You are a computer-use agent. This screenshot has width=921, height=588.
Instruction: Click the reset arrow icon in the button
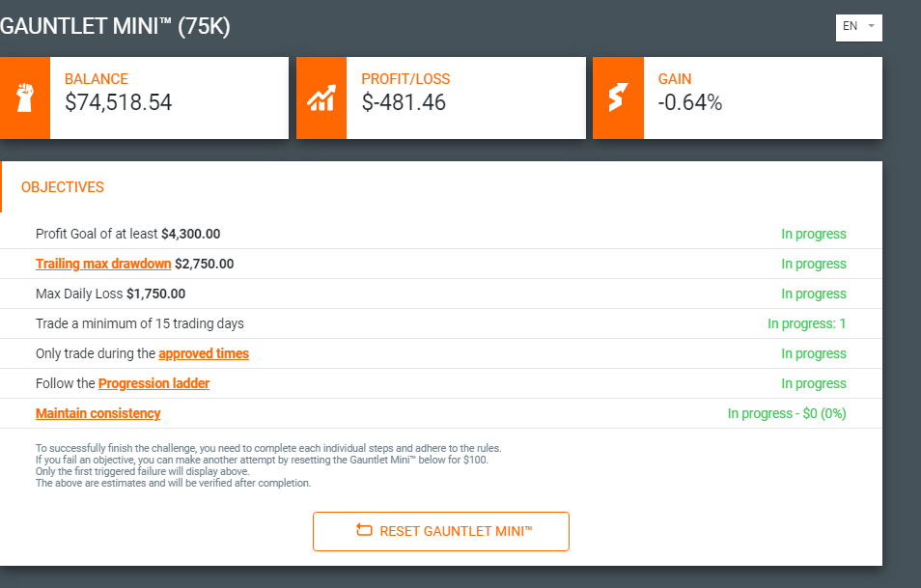(x=364, y=530)
